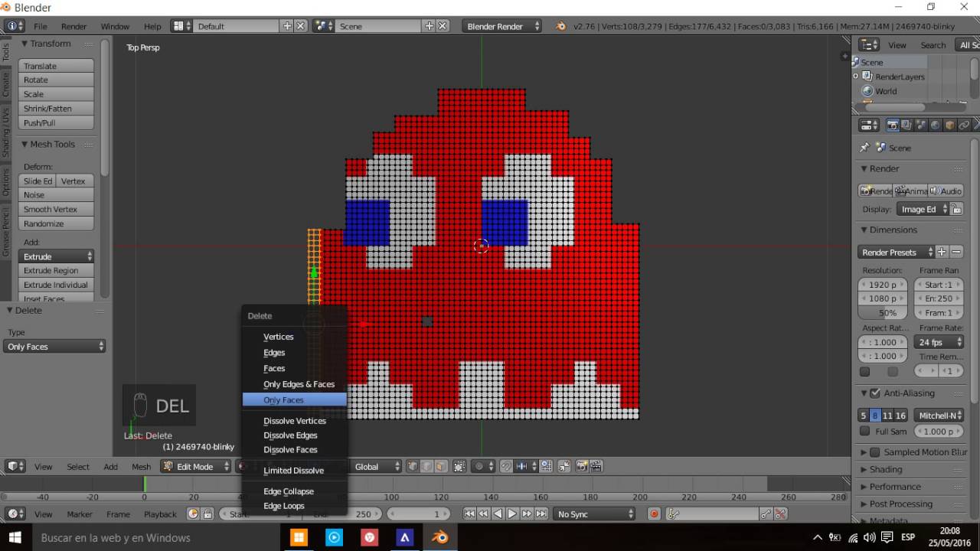Image resolution: width=980 pixels, height=551 pixels.
Task: Select edge select mode cube icon
Action: click(426, 466)
